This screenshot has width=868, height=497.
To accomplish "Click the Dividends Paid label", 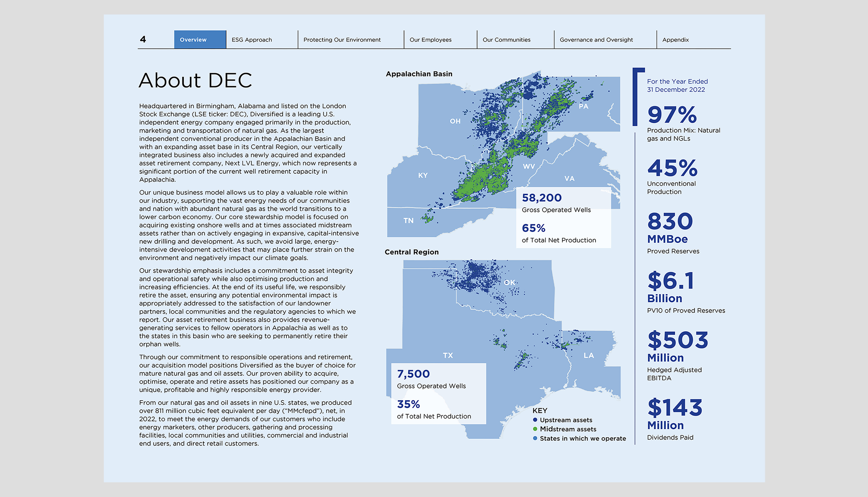I will pos(670,438).
